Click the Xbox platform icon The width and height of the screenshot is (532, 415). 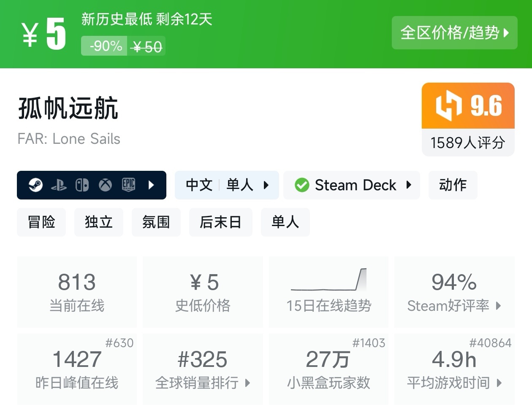pyautogui.click(x=105, y=185)
